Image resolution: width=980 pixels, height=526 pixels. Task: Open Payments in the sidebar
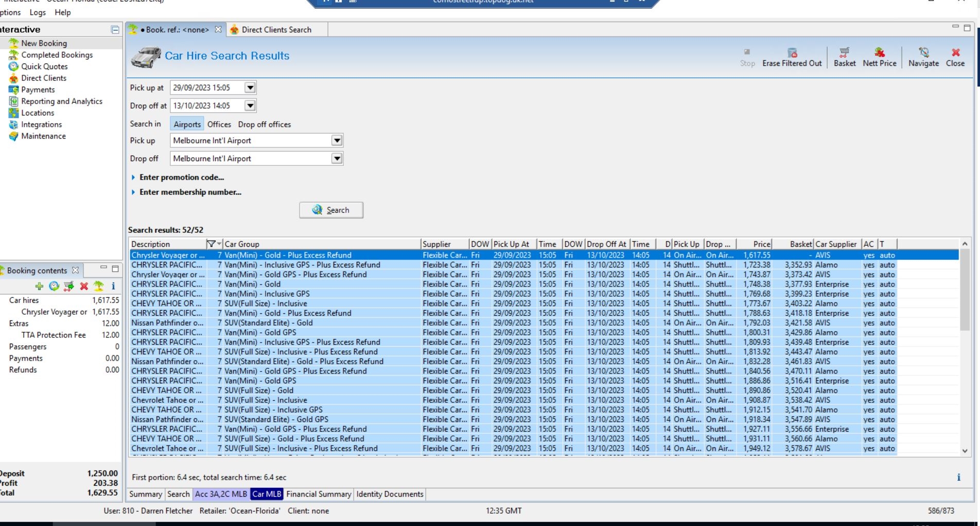point(38,90)
